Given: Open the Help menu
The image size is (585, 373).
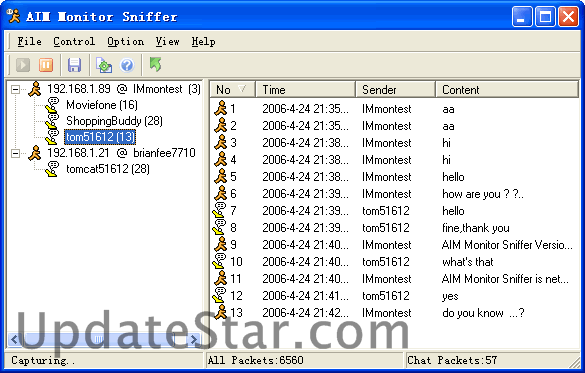Looking at the screenshot, I should click(203, 41).
